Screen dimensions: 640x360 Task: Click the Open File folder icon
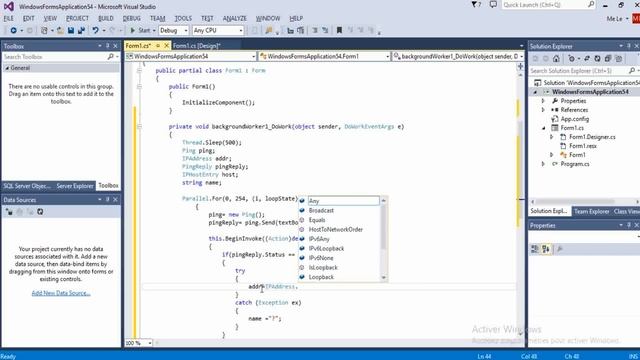60,31
